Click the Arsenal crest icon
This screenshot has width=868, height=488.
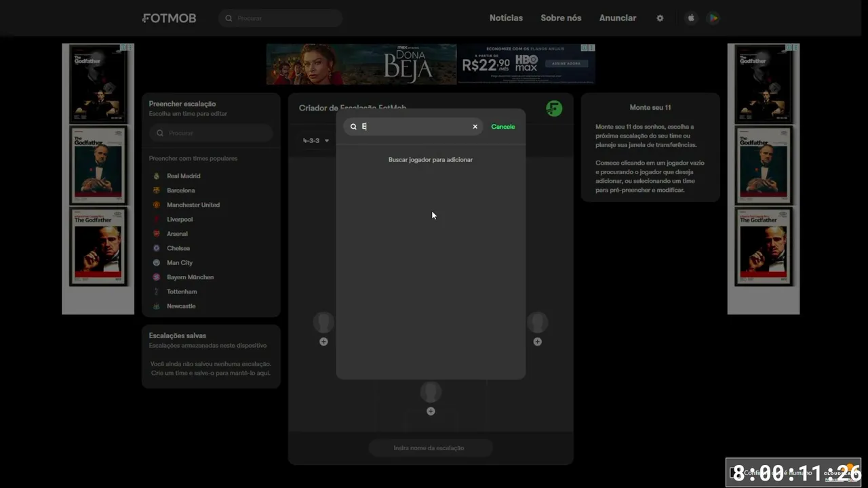[x=157, y=234]
